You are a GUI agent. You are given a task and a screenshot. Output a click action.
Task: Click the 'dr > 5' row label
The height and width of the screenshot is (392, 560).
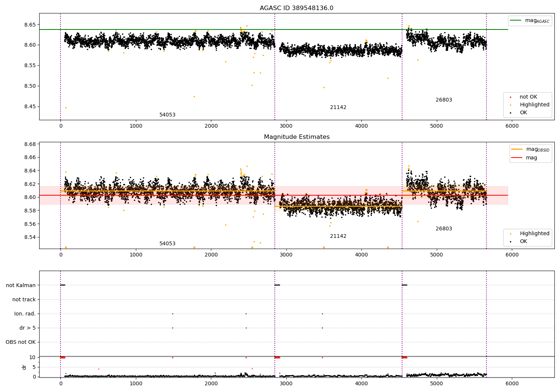[x=28, y=328]
